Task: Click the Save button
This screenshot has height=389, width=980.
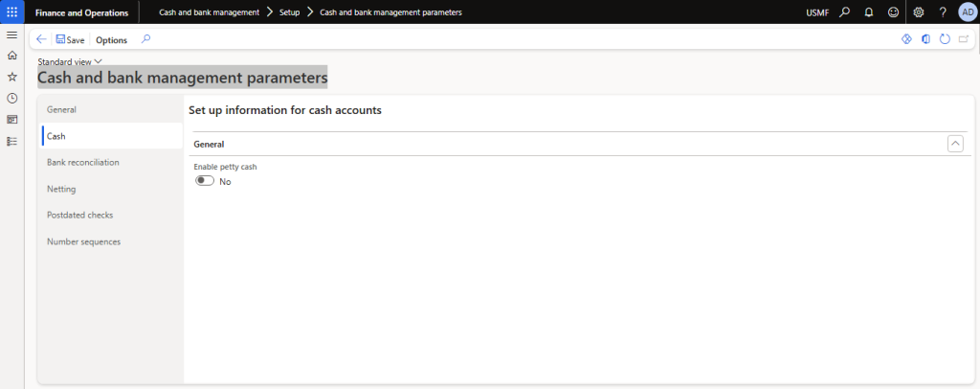Action: pyautogui.click(x=70, y=40)
